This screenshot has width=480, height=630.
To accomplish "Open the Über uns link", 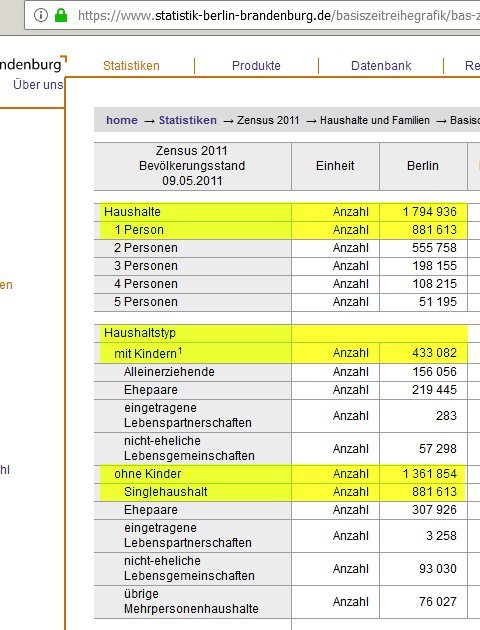I will click(x=38, y=84).
